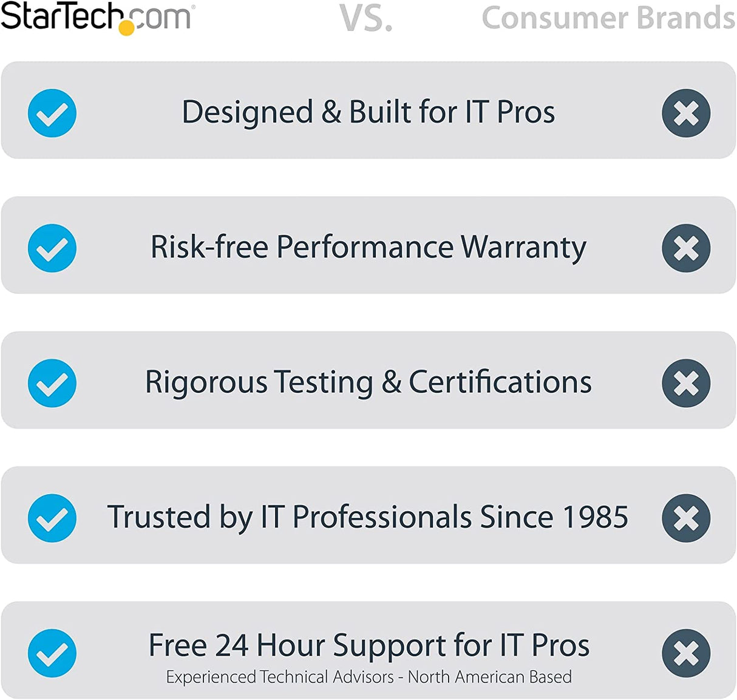
Task: Click blue checkmark beside Rigorous Testing
Action: point(52,383)
